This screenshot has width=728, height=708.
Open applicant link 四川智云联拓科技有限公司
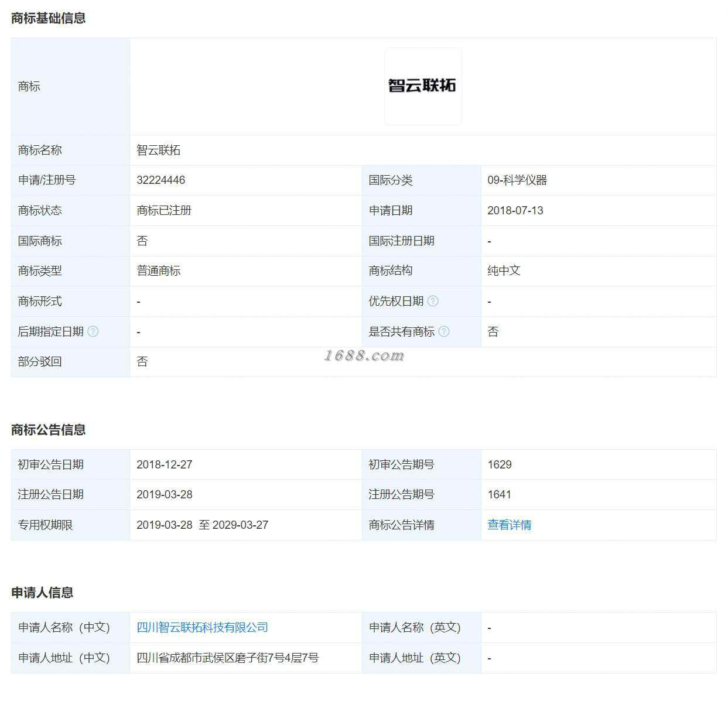[202, 627]
